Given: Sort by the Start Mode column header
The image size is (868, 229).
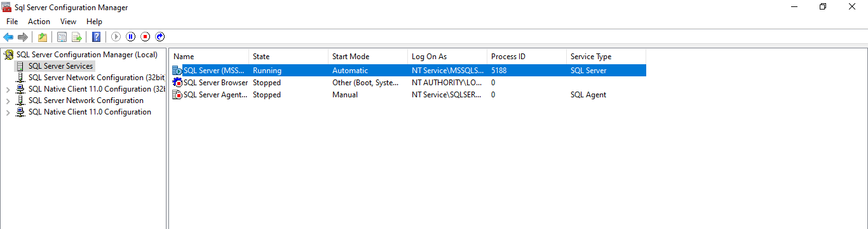Looking at the screenshot, I should (x=368, y=57).
